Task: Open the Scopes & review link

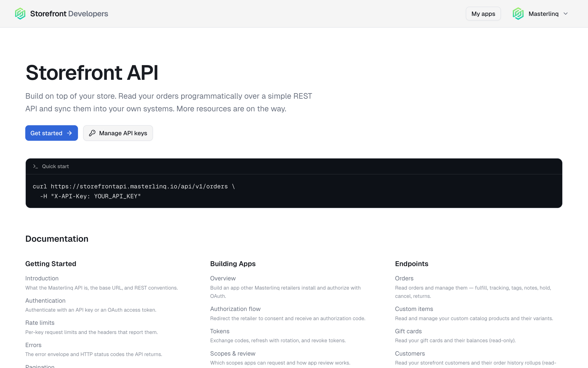Action: pyautogui.click(x=232, y=354)
